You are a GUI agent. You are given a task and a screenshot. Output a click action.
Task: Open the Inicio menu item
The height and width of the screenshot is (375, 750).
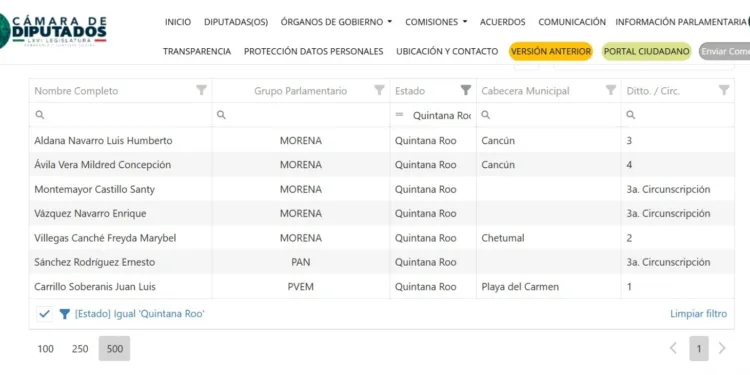coord(178,22)
